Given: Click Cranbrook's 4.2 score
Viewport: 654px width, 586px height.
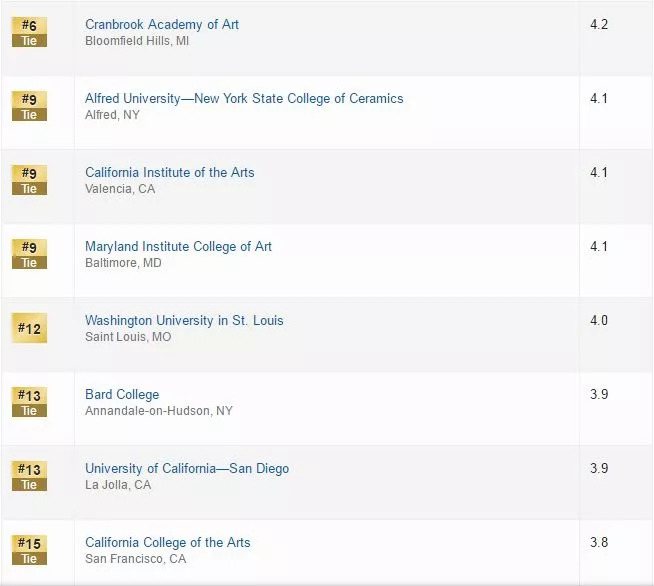Looking at the screenshot, I should [599, 25].
